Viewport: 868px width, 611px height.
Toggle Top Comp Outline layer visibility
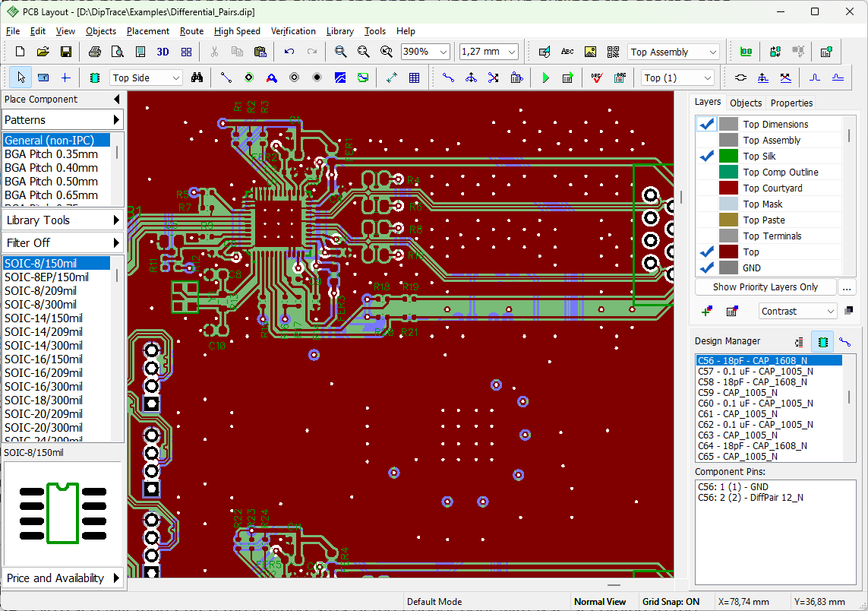tap(706, 173)
